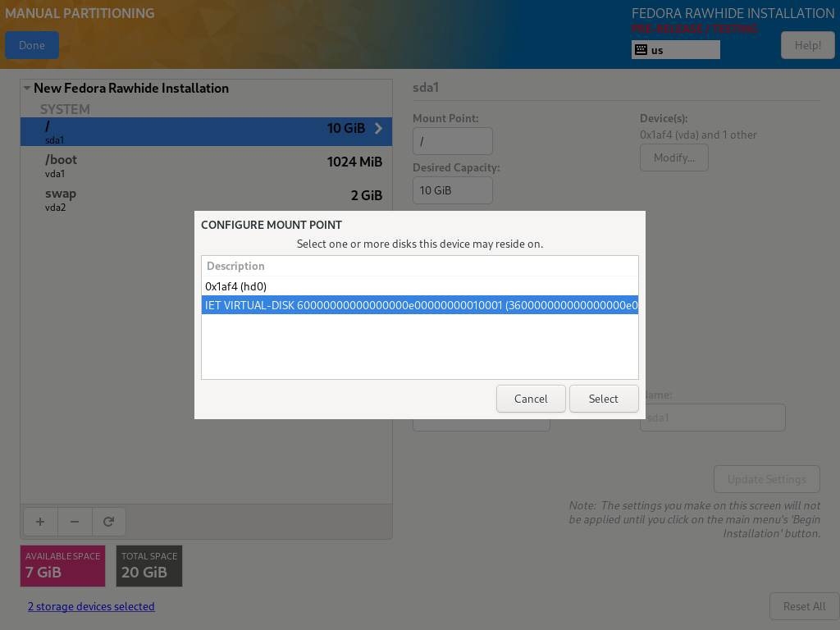Click the Reset All button
Viewport: 840px width, 630px height.
[804, 606]
